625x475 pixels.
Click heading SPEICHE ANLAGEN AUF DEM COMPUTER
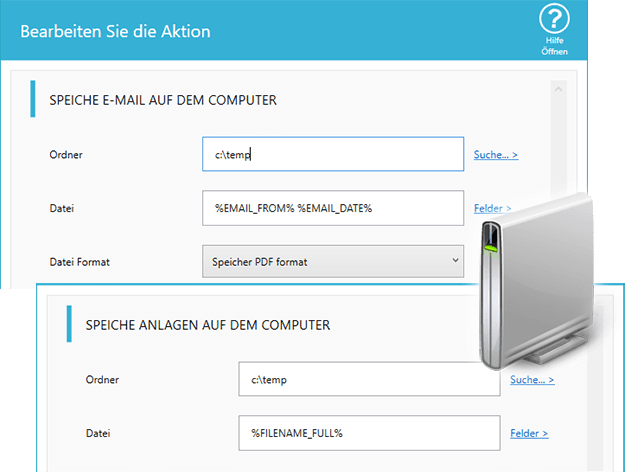tap(208, 325)
